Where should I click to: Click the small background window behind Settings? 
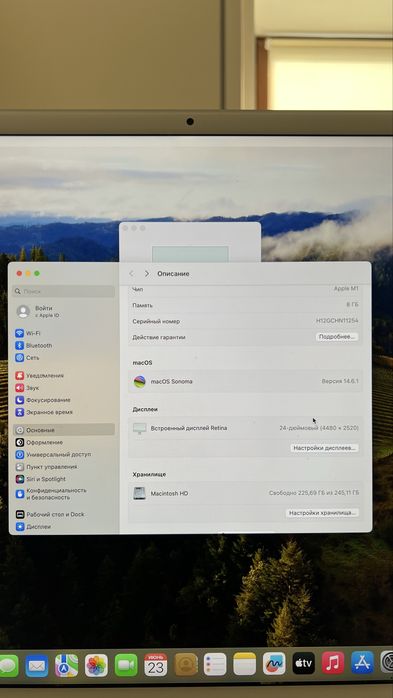[190, 242]
